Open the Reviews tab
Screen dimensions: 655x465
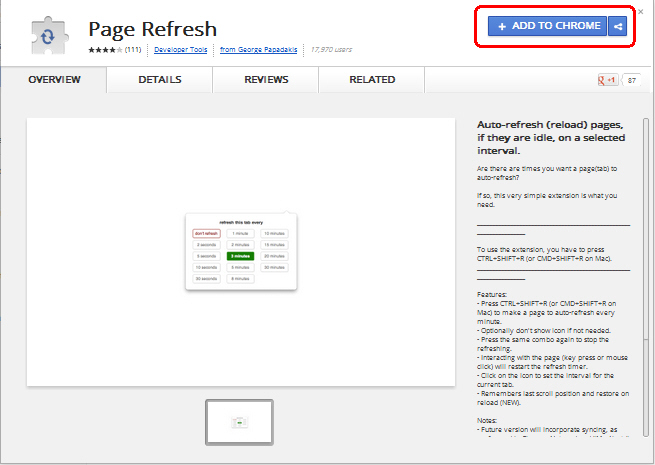pos(266,80)
